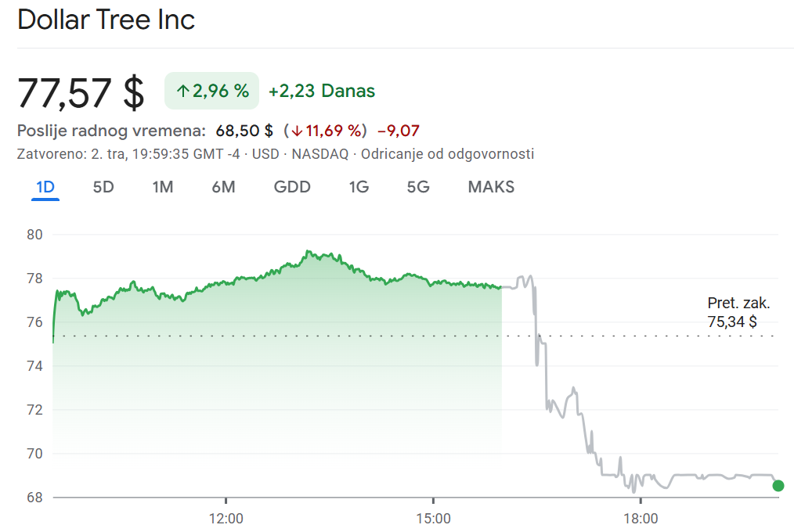Click the 18:00 mark on time axis
This screenshot has height=532, width=794.
(x=641, y=518)
